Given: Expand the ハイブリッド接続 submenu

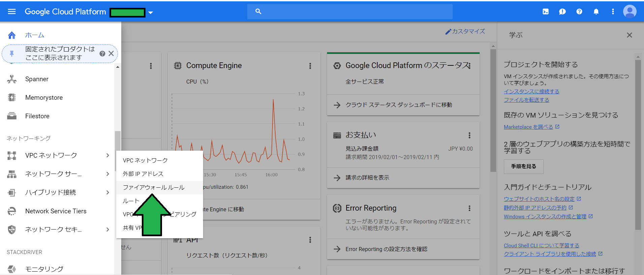Looking at the screenshot, I should pos(107,192).
